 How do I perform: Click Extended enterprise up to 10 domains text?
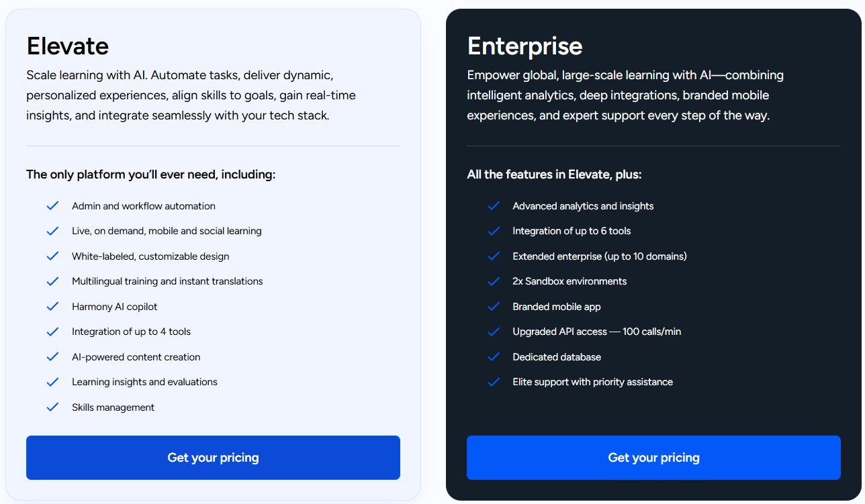[x=599, y=256]
